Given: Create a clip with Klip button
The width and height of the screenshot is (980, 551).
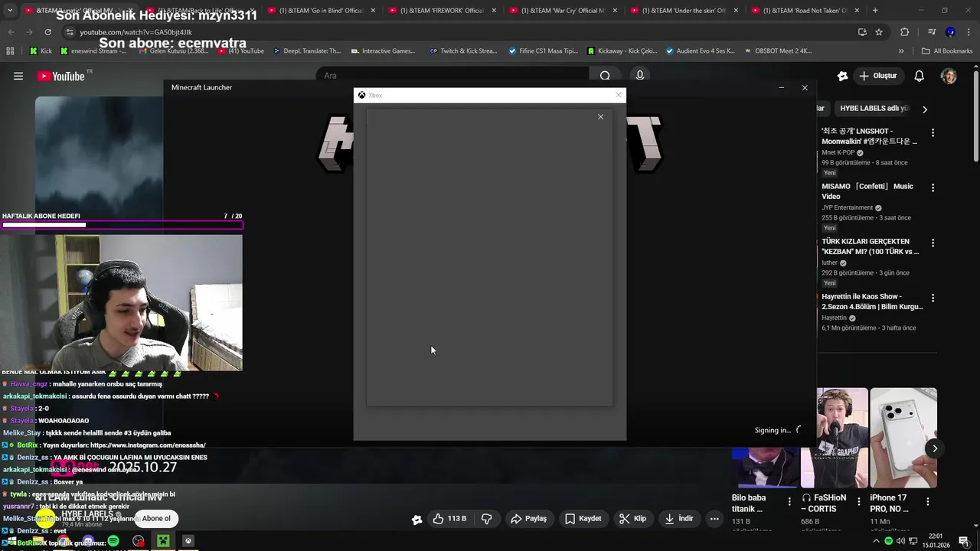Looking at the screenshot, I should 632,519.
